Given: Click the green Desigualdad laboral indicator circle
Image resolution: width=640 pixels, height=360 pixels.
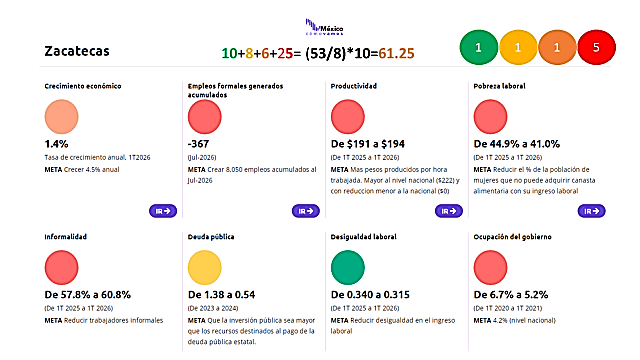Looking at the screenshot, I should [x=347, y=267].
